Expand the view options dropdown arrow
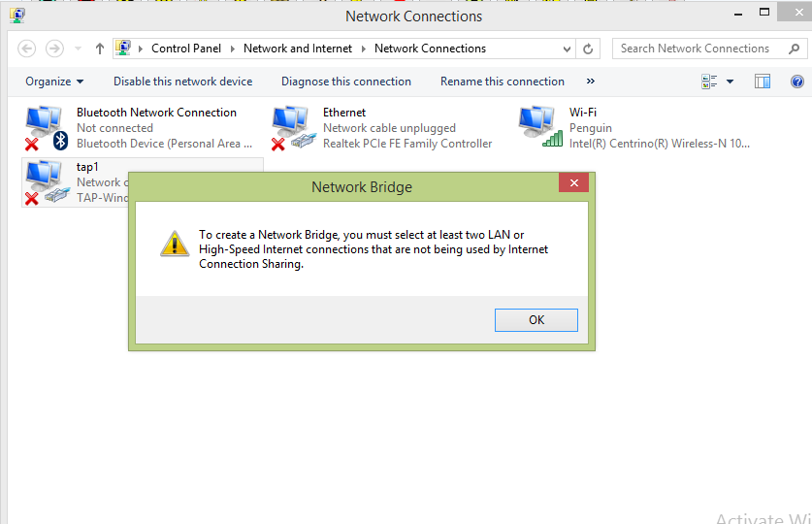Screen dimensions: 812x524 pos(730,82)
